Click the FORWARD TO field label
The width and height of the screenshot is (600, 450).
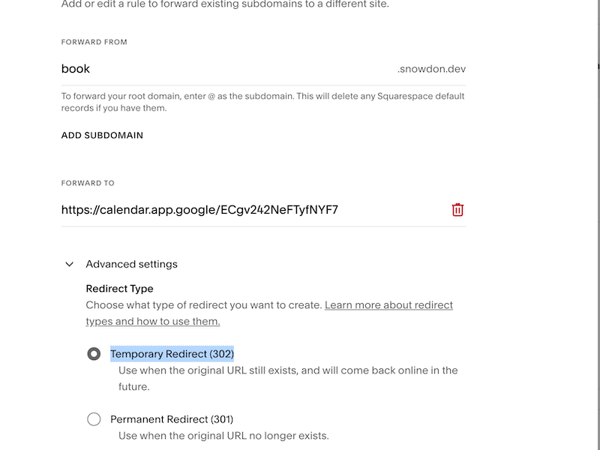pos(88,184)
